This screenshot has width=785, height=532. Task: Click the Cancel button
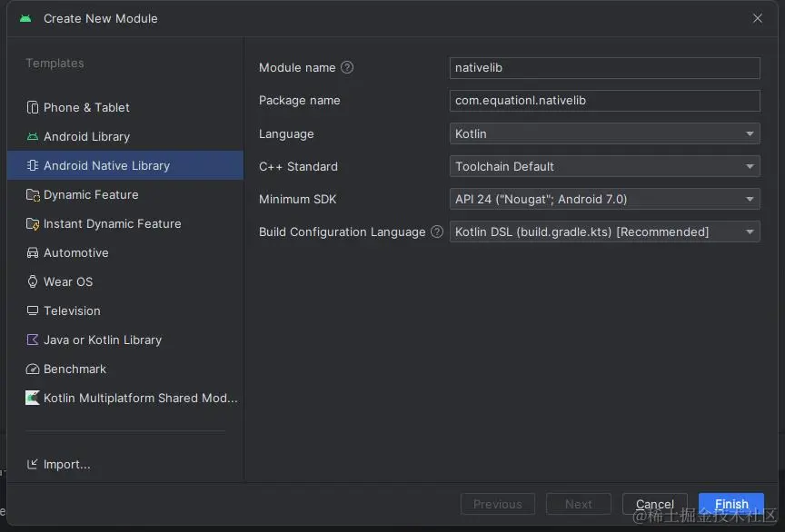[x=654, y=504]
